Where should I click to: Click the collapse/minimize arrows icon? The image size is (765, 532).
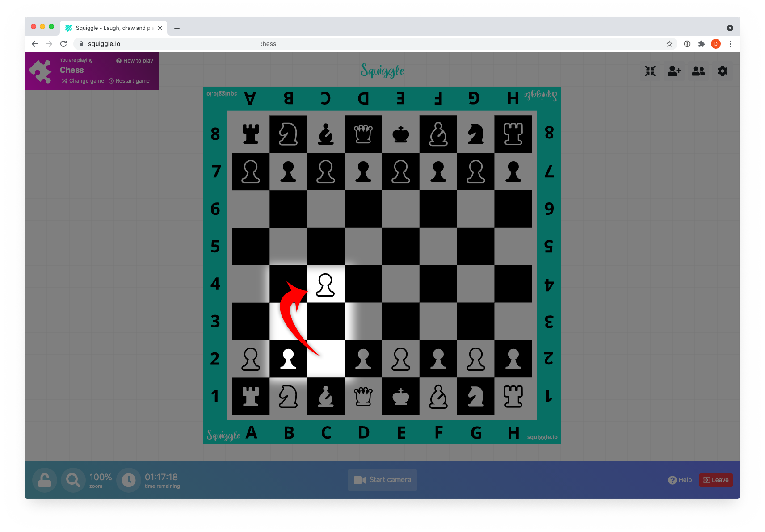click(x=650, y=71)
